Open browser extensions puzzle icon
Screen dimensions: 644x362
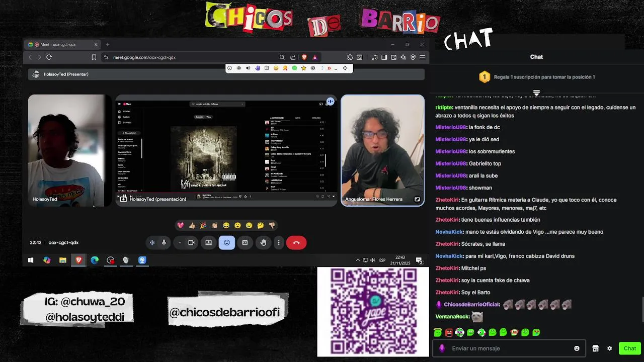[350, 57]
